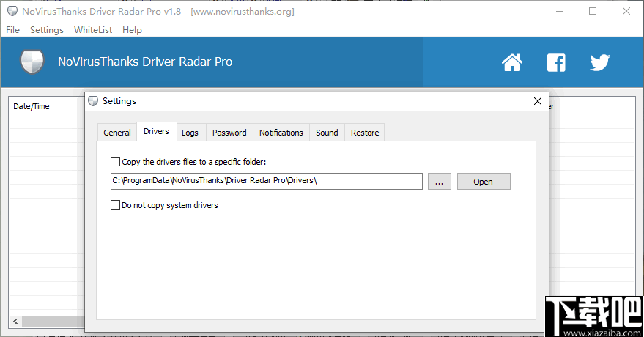Open the Help menu
The width and height of the screenshot is (644, 337).
point(132,30)
